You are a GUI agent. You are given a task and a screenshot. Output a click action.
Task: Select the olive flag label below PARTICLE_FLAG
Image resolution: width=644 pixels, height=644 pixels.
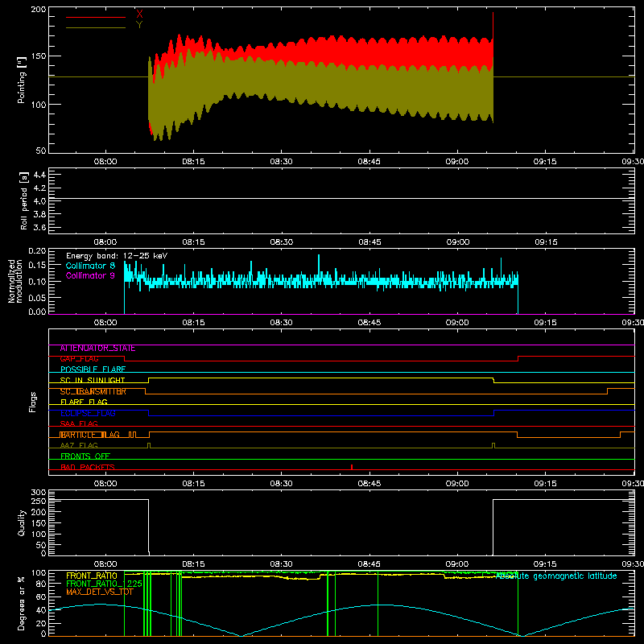pos(79,445)
